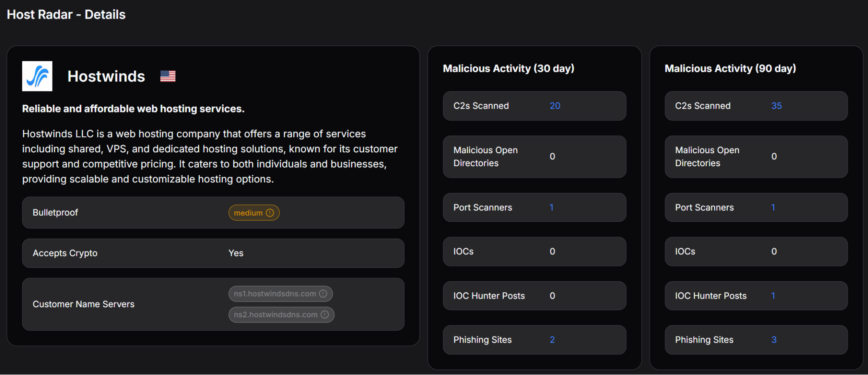
Task: Click the Hostwinds logo icon
Action: (37, 76)
